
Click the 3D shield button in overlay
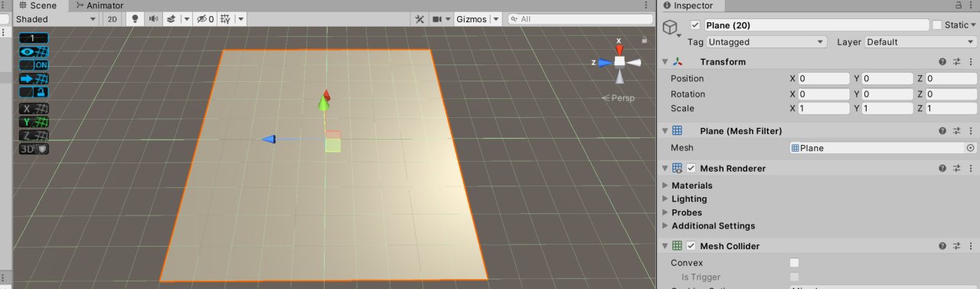point(34,149)
